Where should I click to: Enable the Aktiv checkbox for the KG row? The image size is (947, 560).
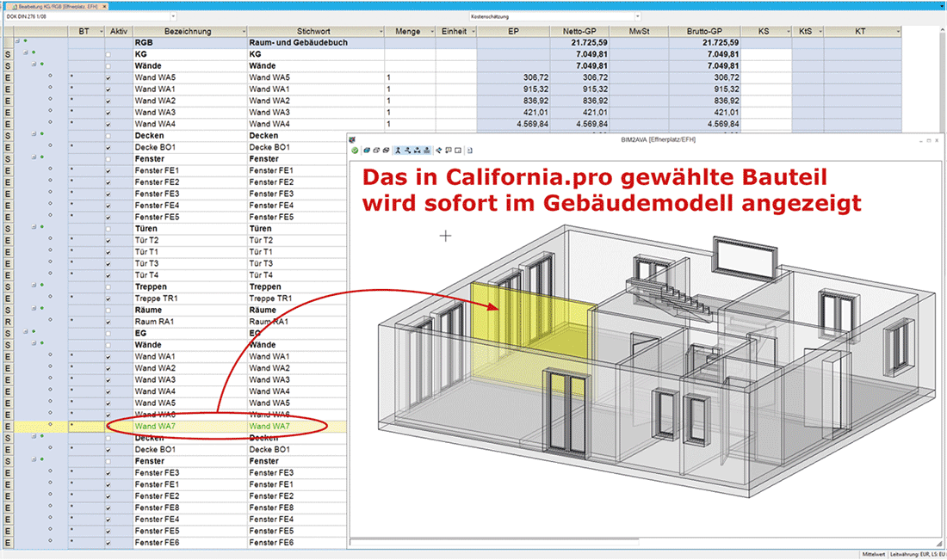point(108,55)
